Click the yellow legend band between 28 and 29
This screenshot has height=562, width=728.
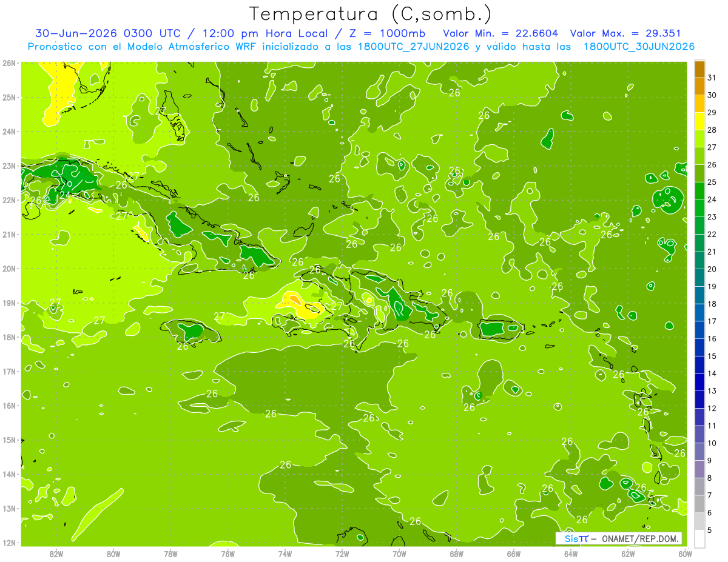[699, 121]
